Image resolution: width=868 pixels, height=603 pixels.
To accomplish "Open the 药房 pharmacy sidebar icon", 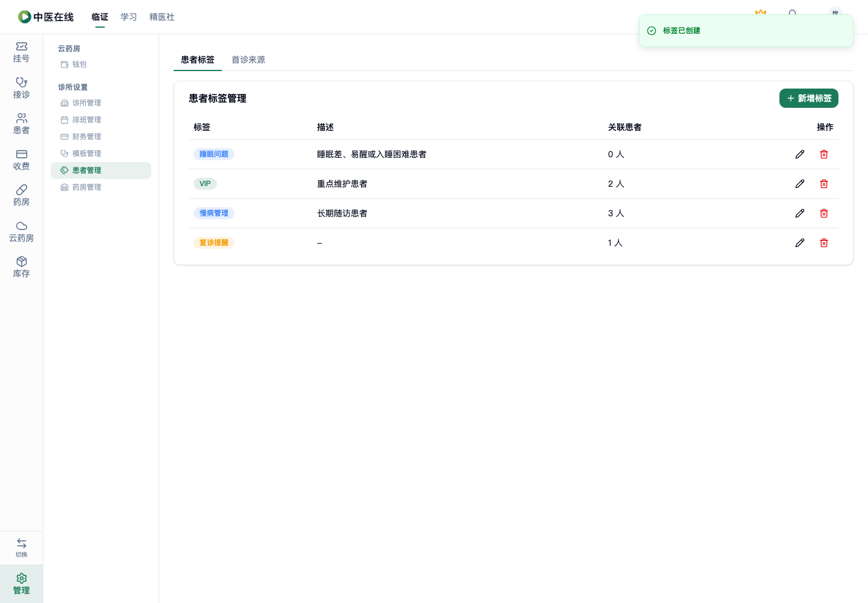I will click(x=21, y=196).
